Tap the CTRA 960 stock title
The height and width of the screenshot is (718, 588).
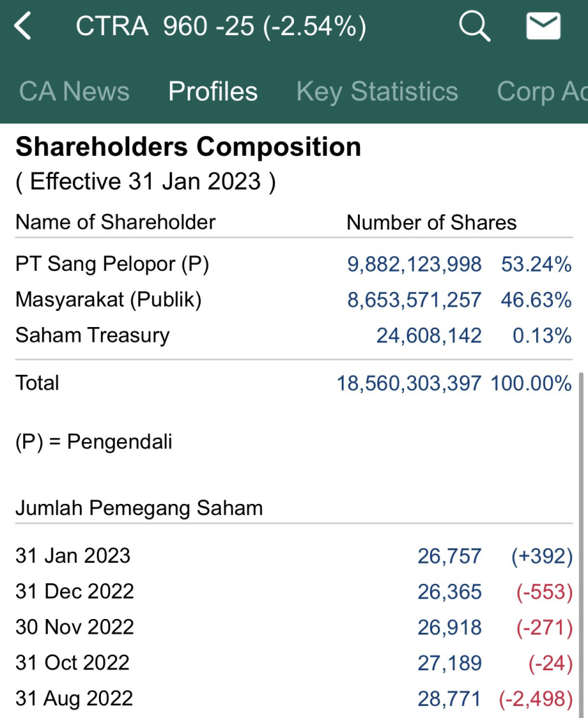pos(220,27)
